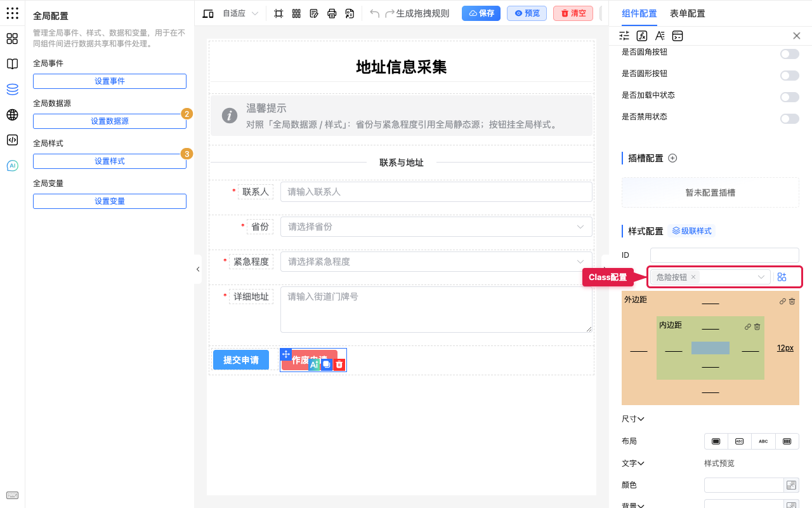Open the 省份 select dropdown
This screenshot has width=812, height=508.
tap(436, 227)
